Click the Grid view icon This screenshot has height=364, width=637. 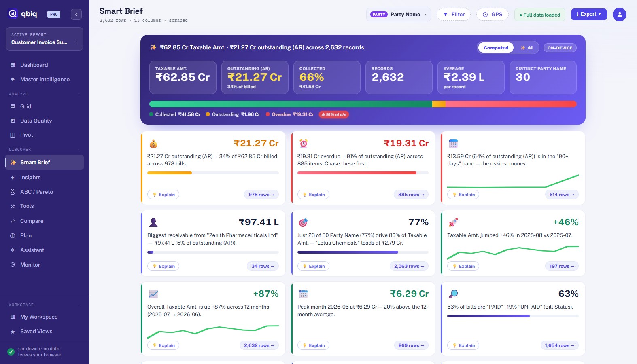(13, 106)
